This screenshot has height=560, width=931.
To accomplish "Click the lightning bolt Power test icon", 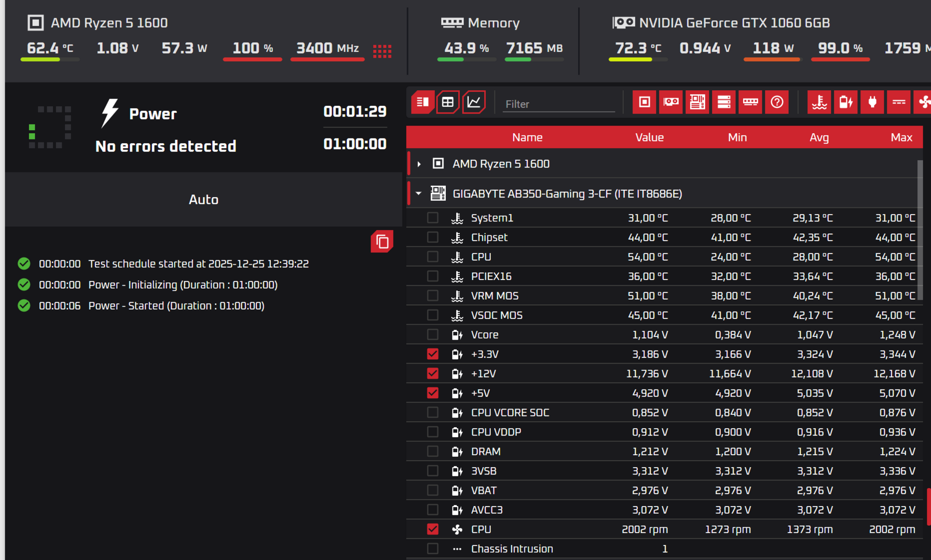I will point(109,113).
